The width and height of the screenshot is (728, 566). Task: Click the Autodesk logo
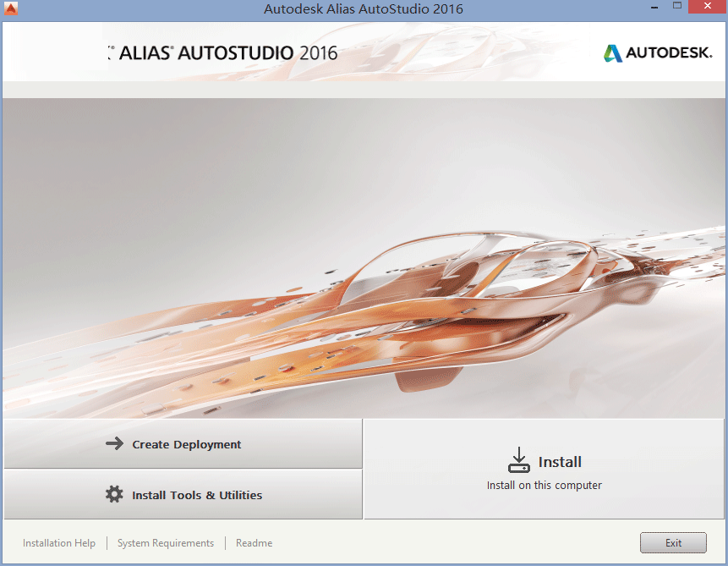pyautogui.click(x=658, y=53)
